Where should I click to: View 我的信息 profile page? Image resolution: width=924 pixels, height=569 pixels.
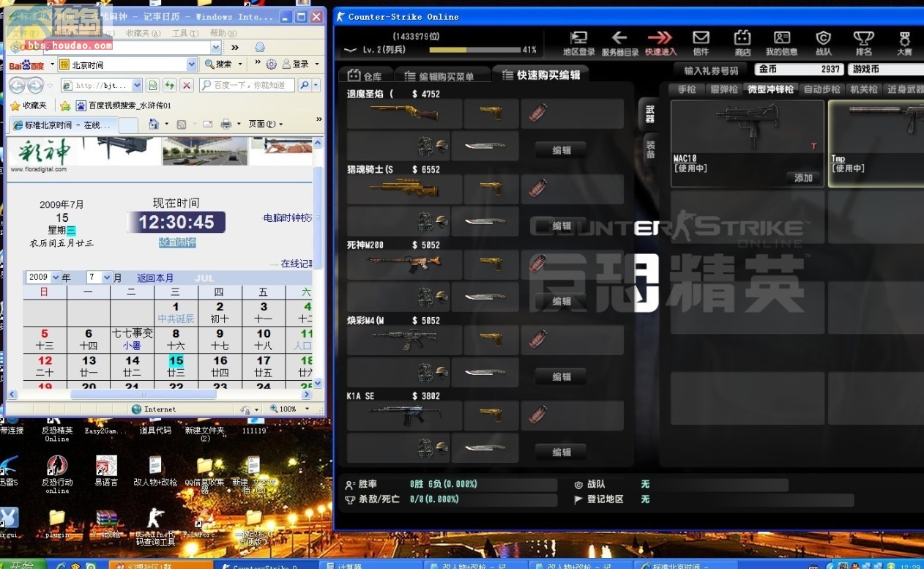782,42
